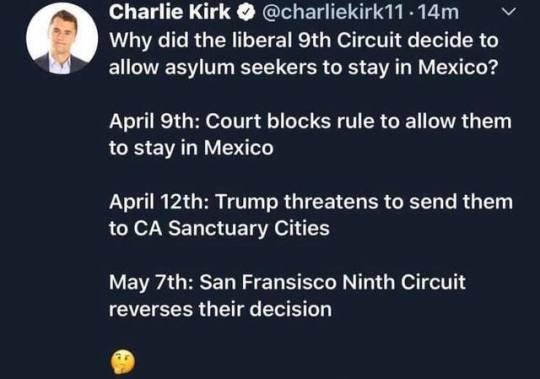The image size is (540, 379).
Task: Open Charlie Kirk's profile picture
Action: pyautogui.click(x=62, y=38)
